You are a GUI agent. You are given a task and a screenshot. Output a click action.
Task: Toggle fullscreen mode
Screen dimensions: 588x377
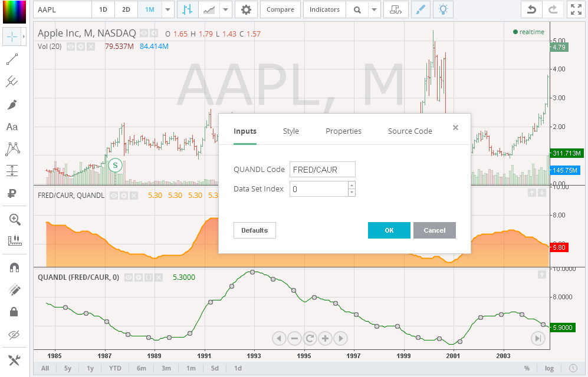576,10
